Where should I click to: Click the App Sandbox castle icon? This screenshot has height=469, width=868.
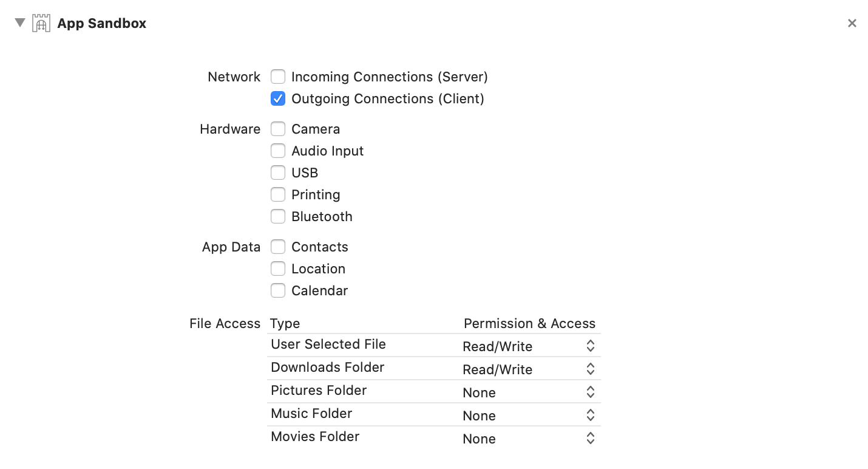41,22
